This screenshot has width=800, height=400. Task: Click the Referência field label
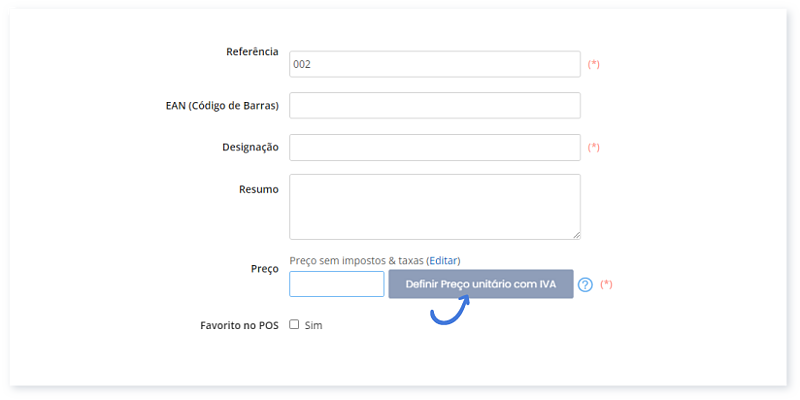pos(253,52)
